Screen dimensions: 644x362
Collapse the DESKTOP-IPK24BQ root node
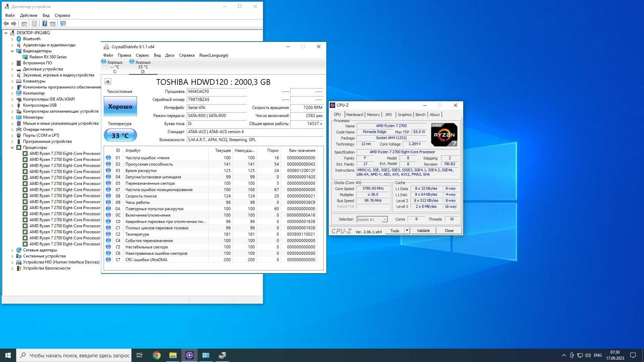coord(6,33)
